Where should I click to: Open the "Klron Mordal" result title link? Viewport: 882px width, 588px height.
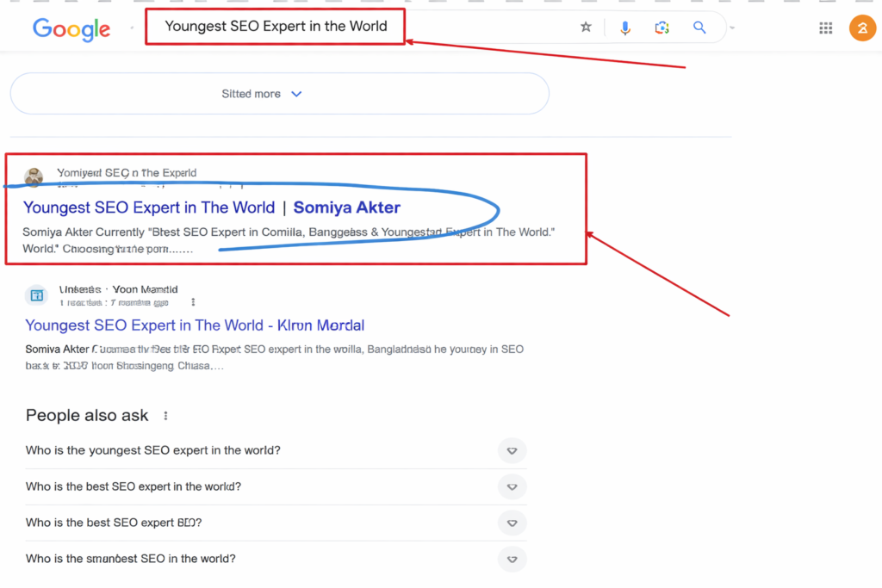[195, 325]
